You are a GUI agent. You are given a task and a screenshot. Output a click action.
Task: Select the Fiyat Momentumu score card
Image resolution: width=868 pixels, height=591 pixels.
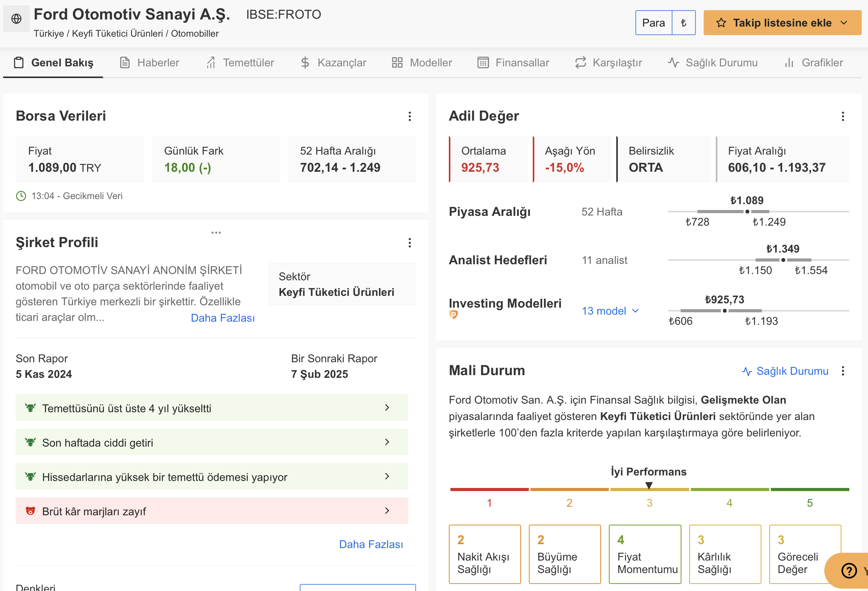click(645, 554)
